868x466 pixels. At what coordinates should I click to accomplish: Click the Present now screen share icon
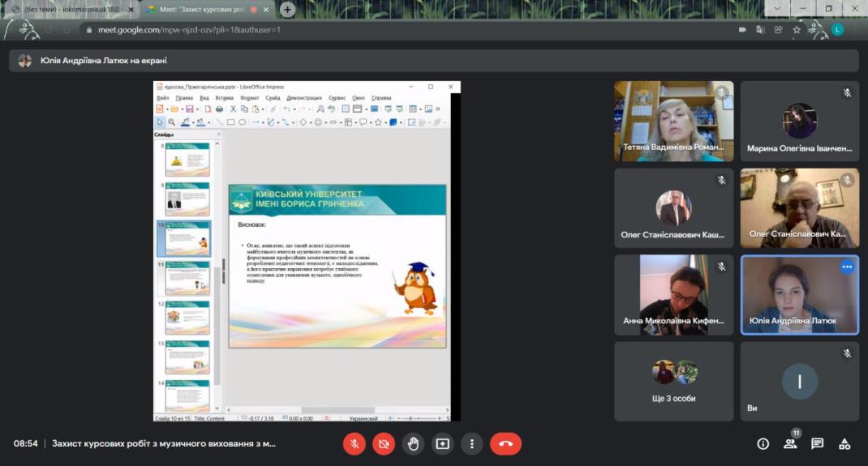pyautogui.click(x=442, y=443)
